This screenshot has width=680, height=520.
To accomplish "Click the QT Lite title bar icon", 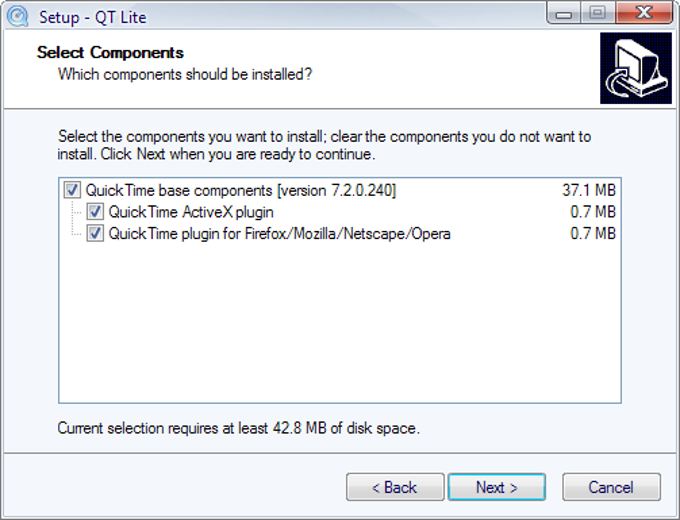I will click(18, 16).
